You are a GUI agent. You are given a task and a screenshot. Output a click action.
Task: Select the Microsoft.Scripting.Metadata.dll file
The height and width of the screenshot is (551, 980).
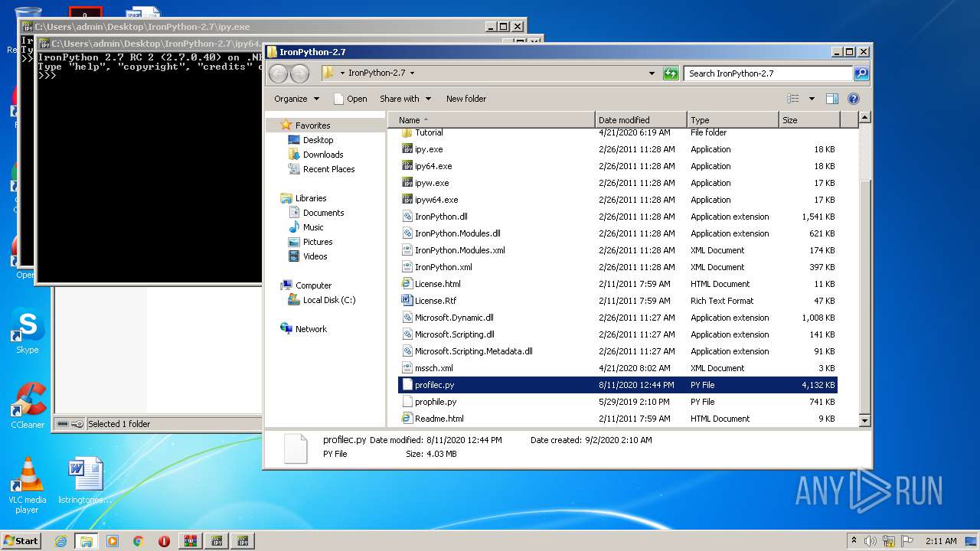(x=473, y=351)
